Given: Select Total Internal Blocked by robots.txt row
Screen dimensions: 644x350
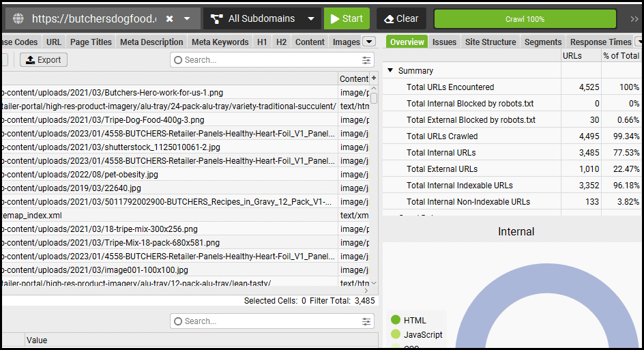Looking at the screenshot, I should (x=512, y=104).
